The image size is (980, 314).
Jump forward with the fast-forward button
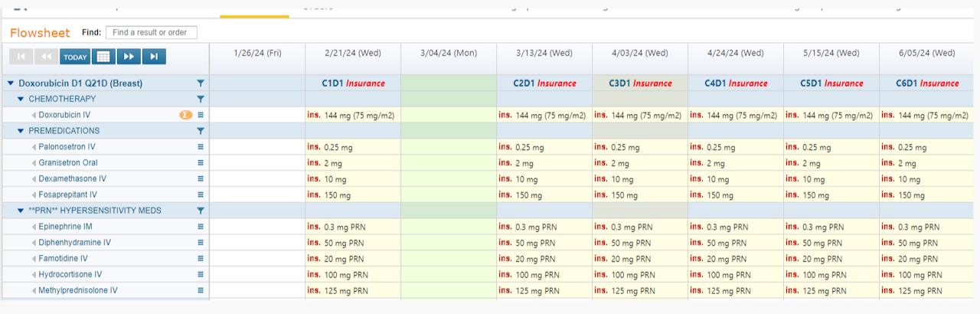pyautogui.click(x=128, y=57)
